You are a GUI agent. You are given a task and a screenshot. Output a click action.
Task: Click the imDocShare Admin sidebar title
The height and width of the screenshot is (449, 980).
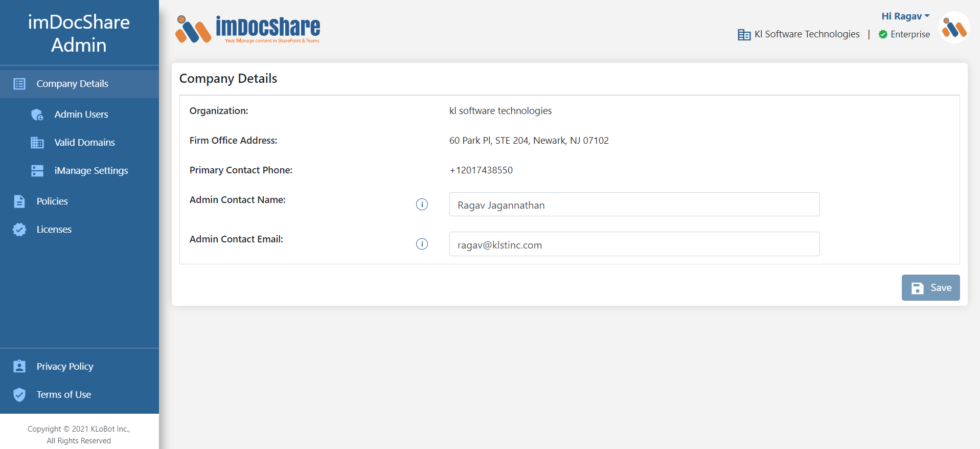[x=79, y=33]
